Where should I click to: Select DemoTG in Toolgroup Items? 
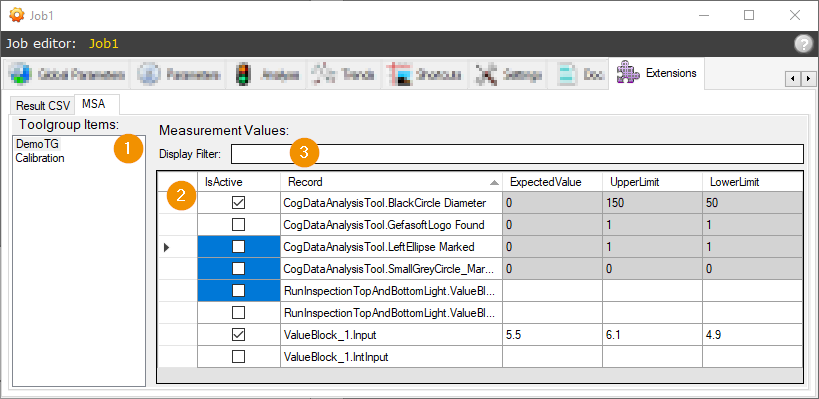37,144
